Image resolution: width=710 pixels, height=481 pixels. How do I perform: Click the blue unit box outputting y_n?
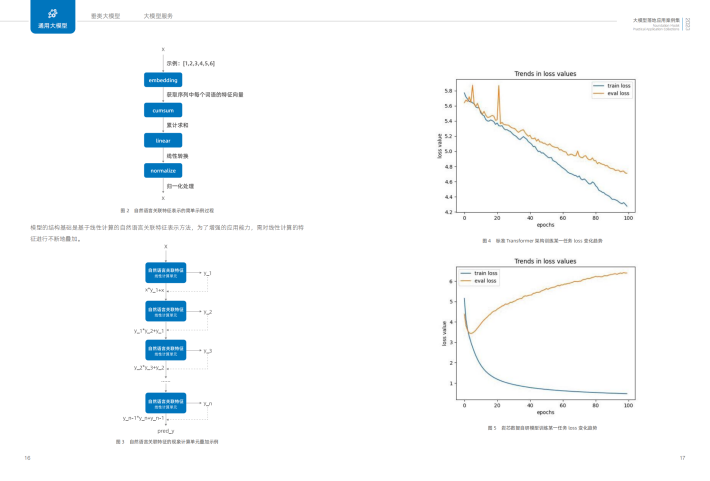[166, 403]
